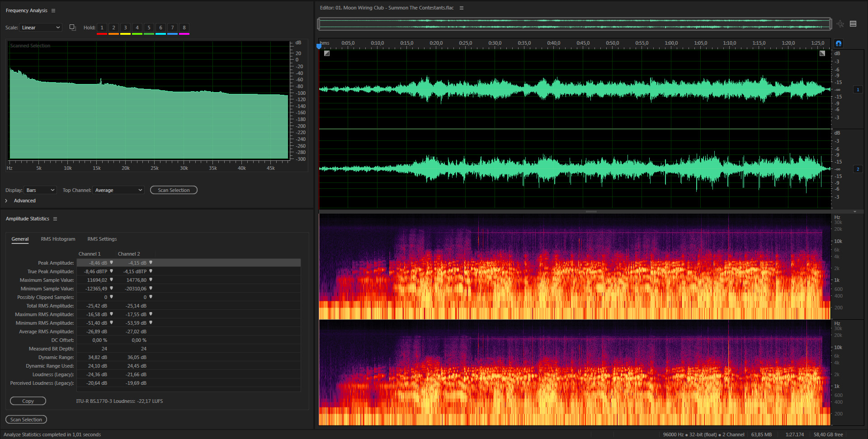Image resolution: width=868 pixels, height=439 pixels.
Task: Toggle Hold button 1
Action: (102, 28)
